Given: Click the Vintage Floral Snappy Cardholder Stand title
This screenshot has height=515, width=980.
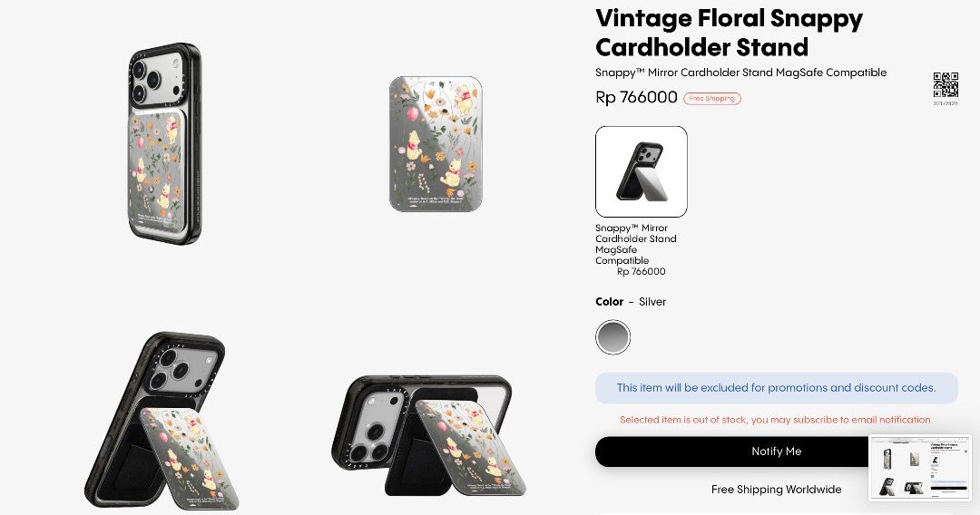Looking at the screenshot, I should [730, 33].
